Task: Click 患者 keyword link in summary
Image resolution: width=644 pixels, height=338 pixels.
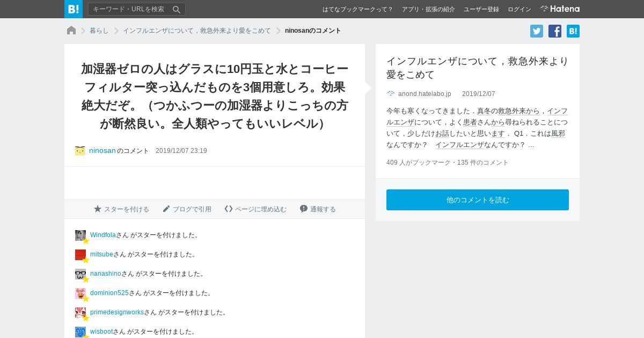Action: pyautogui.click(x=470, y=122)
